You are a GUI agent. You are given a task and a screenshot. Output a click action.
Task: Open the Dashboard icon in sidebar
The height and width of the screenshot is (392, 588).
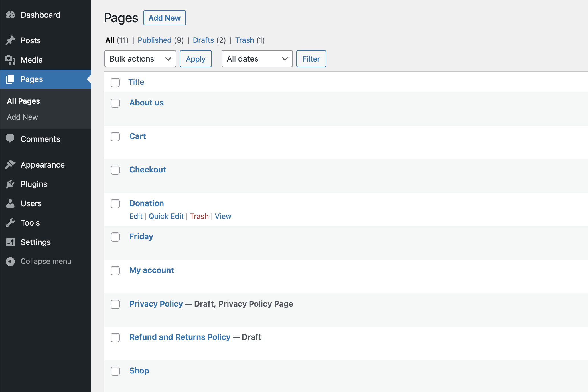pyautogui.click(x=10, y=15)
